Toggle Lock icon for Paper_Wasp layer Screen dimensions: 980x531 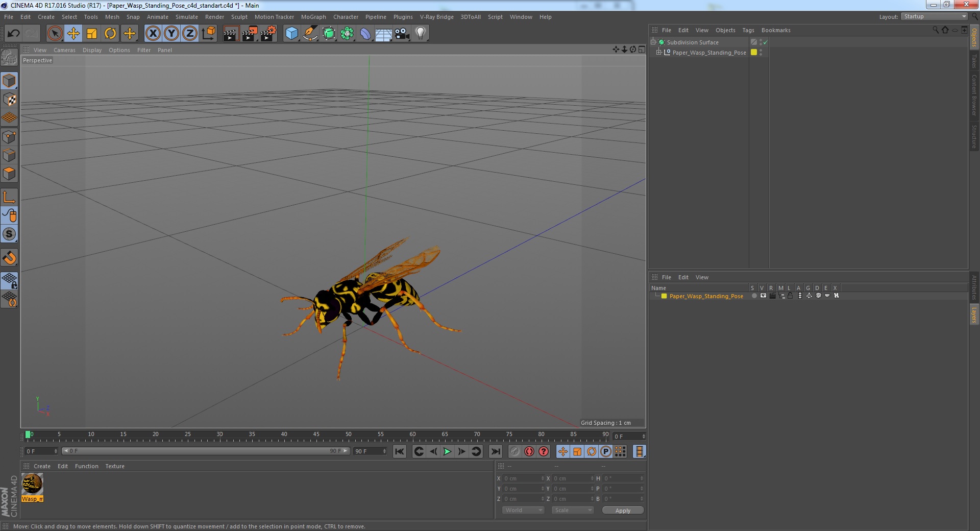[790, 296]
